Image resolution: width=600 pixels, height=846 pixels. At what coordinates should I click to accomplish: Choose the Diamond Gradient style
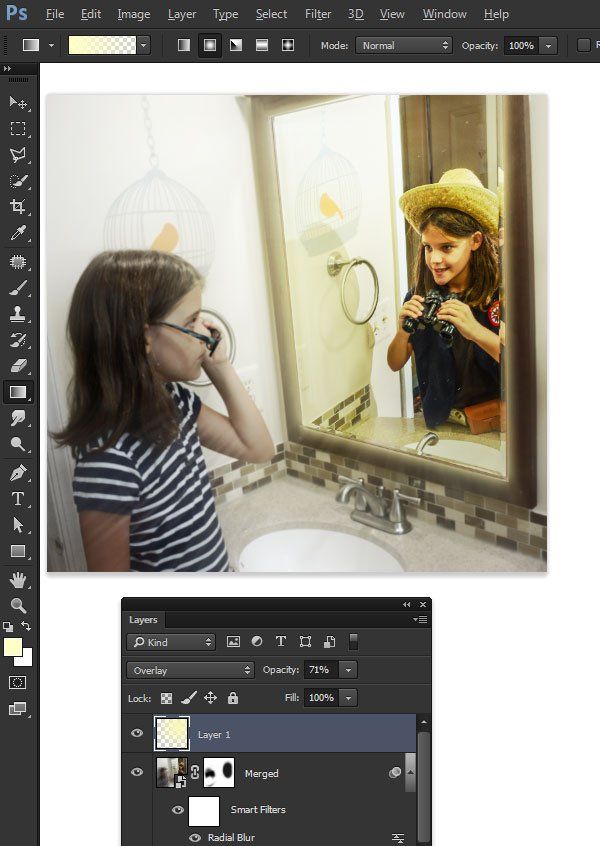[288, 45]
